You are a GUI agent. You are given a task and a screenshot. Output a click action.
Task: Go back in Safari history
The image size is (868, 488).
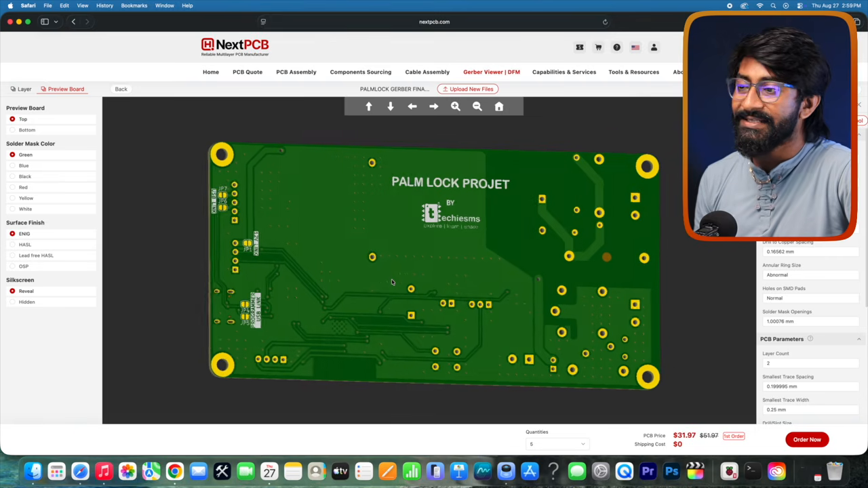(x=73, y=22)
